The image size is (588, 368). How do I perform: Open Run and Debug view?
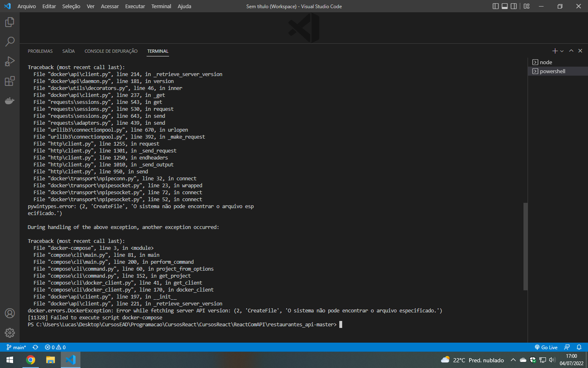pyautogui.click(x=10, y=61)
